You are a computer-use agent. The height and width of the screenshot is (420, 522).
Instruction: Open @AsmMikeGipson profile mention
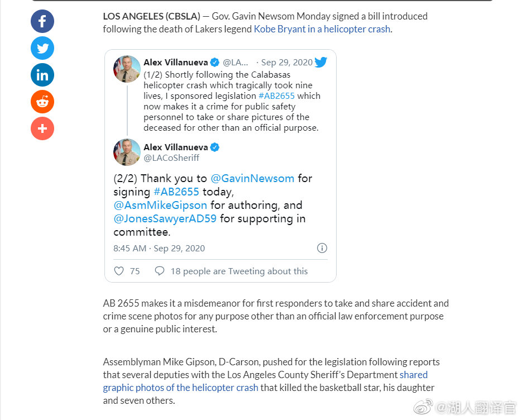[x=160, y=205]
